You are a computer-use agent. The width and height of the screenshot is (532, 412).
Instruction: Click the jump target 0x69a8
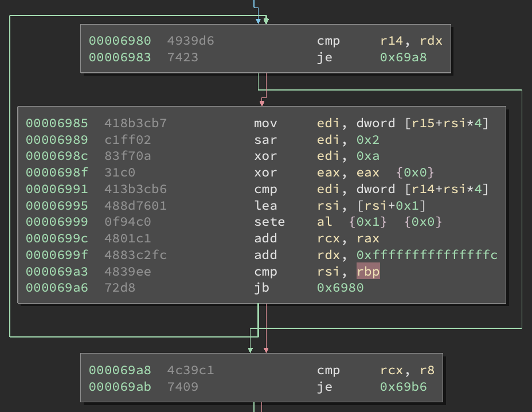point(403,57)
